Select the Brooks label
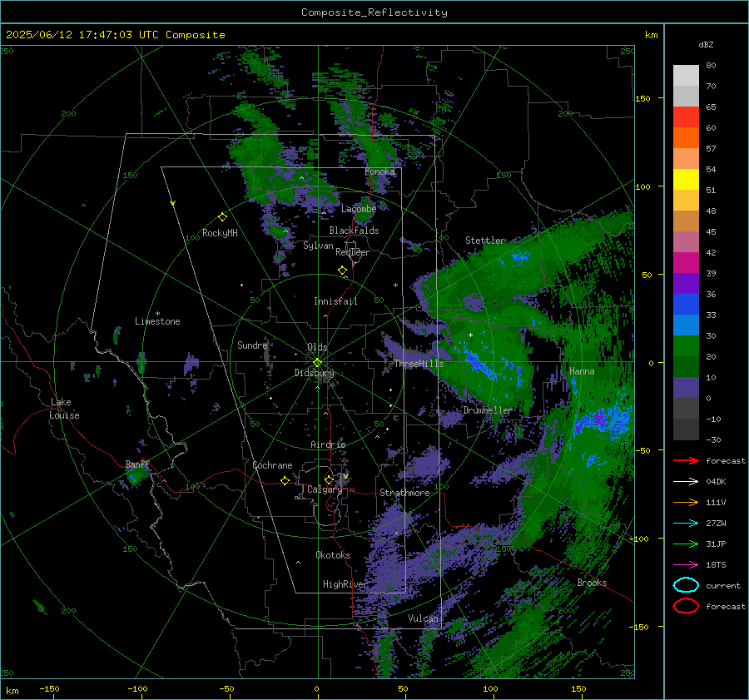Screen dimensions: 749x700 pos(592,583)
